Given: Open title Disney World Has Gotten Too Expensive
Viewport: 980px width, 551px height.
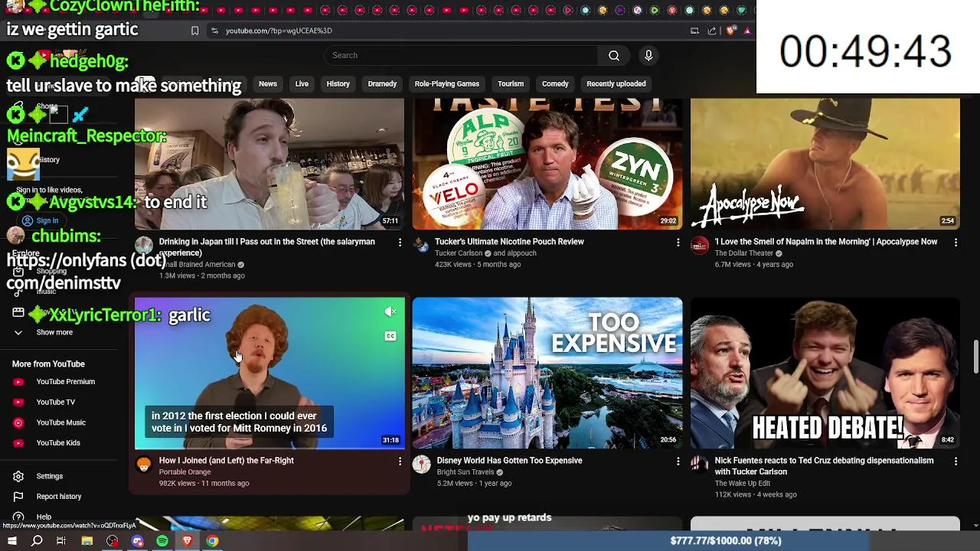Looking at the screenshot, I should pos(509,461).
